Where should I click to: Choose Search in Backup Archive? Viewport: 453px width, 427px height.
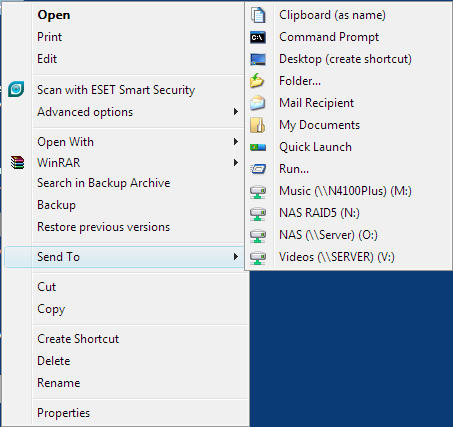(x=104, y=183)
